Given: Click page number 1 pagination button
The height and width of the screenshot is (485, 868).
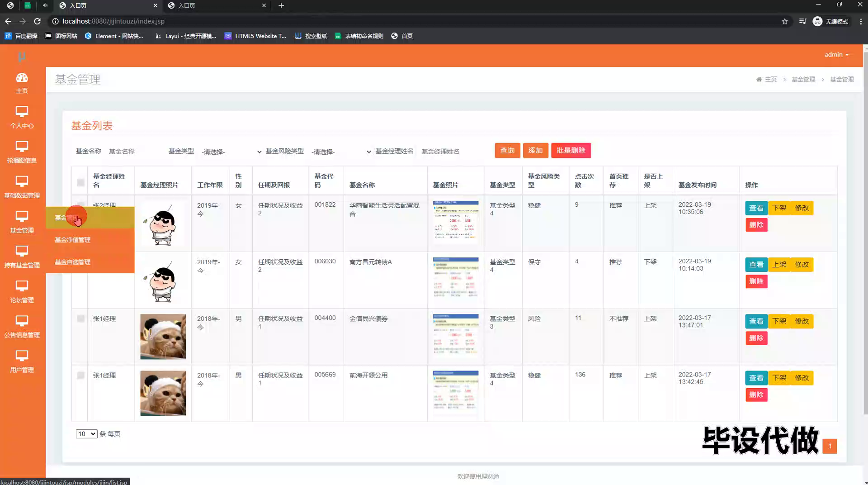Looking at the screenshot, I should click(830, 446).
